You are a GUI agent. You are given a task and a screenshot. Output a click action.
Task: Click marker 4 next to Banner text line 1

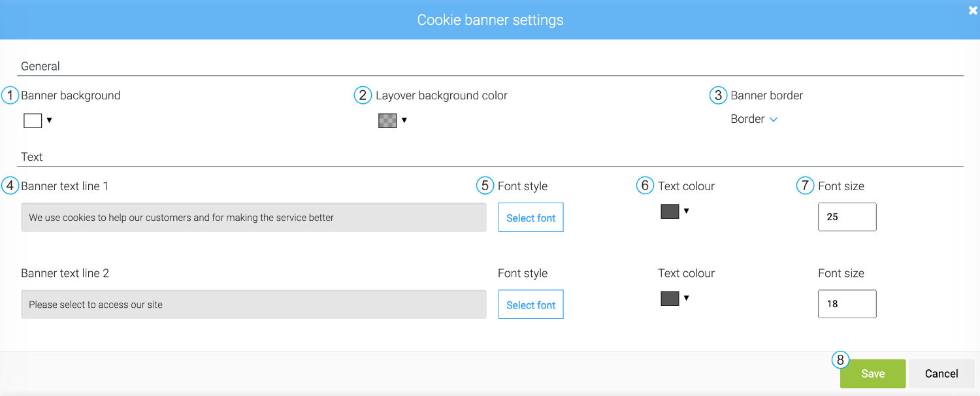click(10, 186)
